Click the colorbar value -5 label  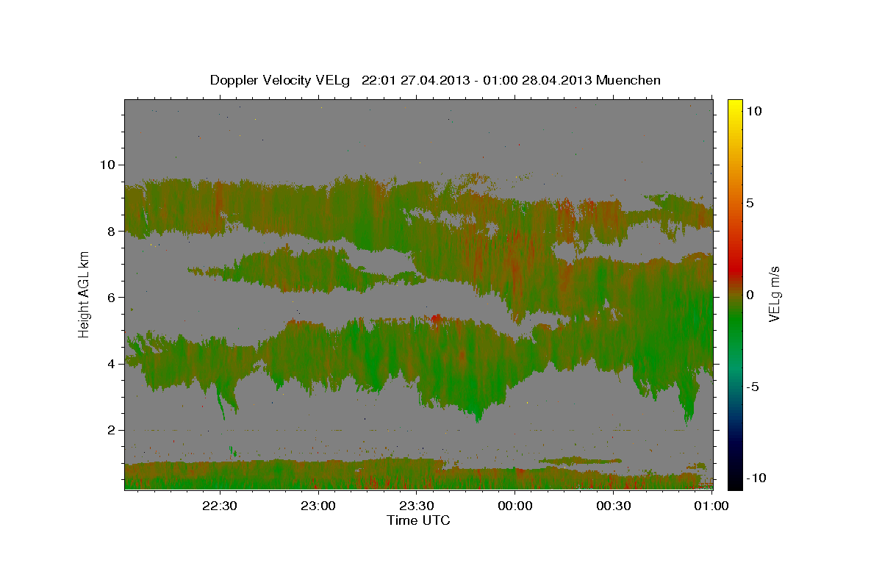tap(753, 387)
